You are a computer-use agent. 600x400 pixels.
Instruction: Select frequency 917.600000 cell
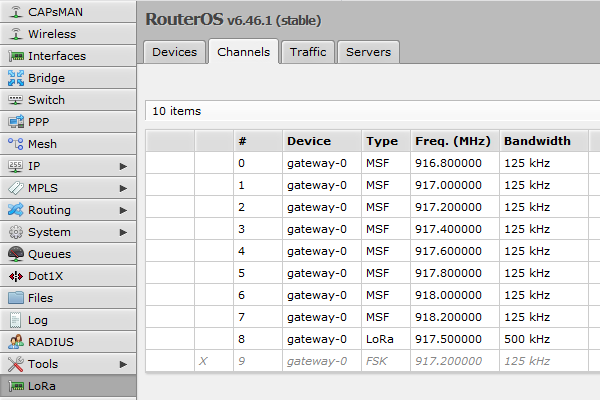click(455, 251)
